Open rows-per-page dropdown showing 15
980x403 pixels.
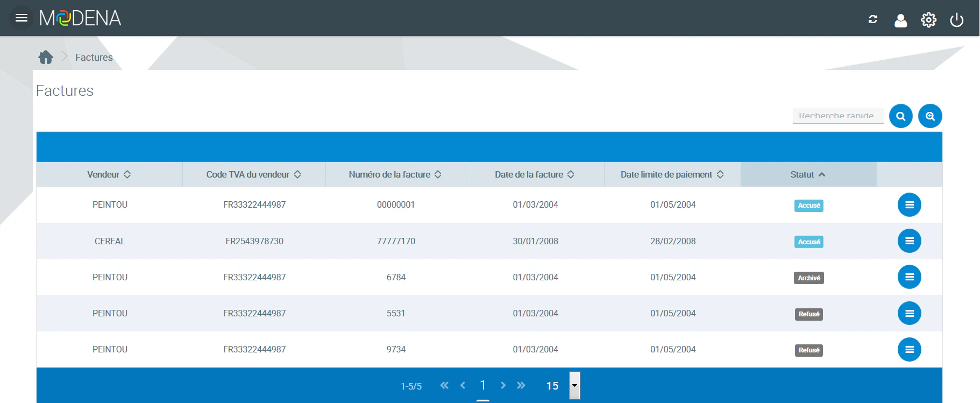(575, 385)
